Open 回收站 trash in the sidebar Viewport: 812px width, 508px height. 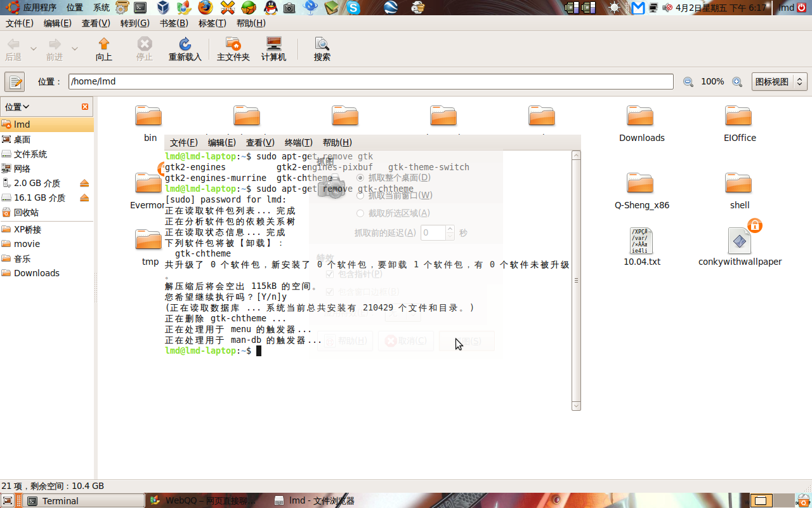click(x=47, y=212)
